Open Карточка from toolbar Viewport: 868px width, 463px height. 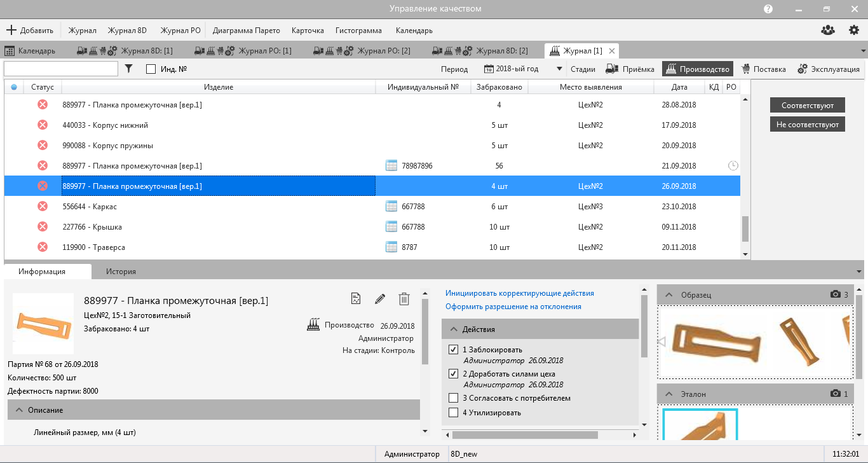(x=308, y=31)
